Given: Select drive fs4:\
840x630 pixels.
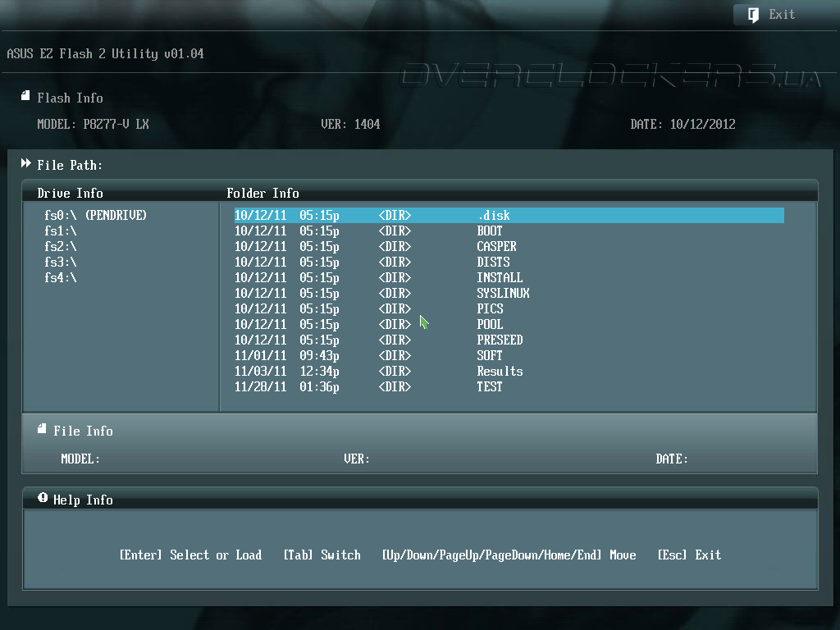Looking at the screenshot, I should click(x=61, y=277).
